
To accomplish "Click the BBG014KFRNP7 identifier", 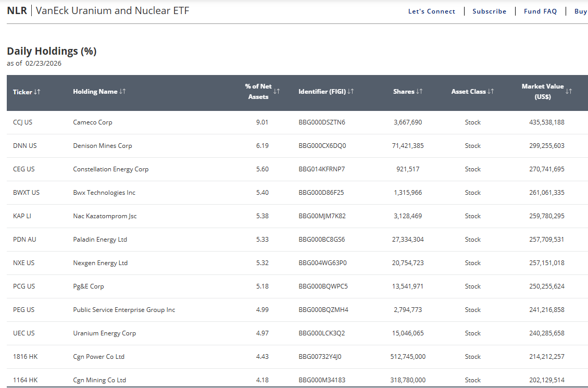I will pos(322,169).
